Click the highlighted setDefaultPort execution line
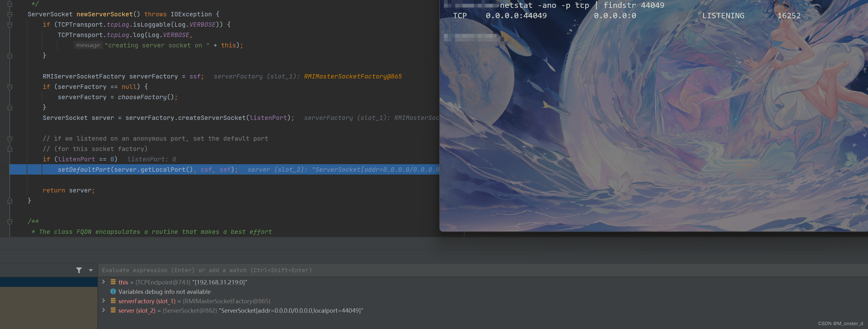 [x=224, y=170]
